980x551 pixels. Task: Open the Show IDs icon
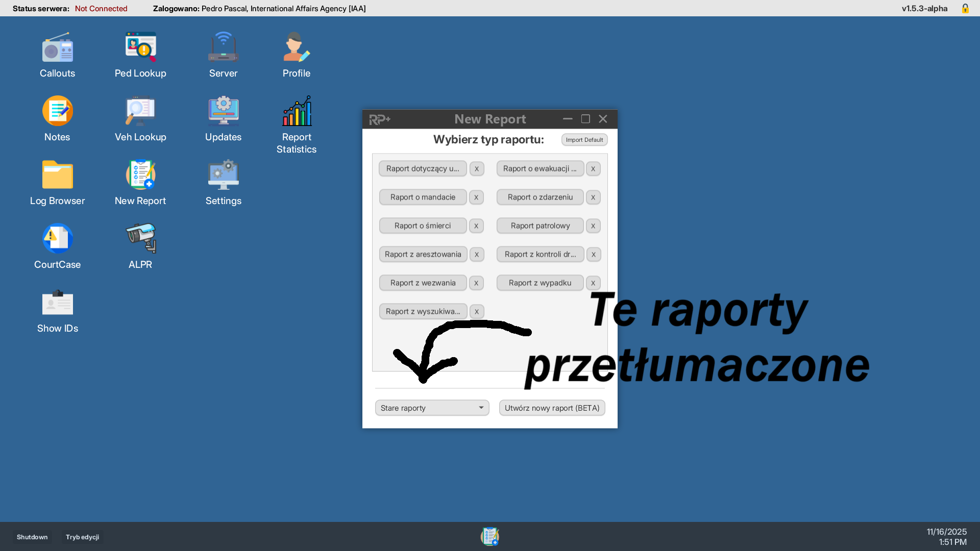(x=57, y=304)
